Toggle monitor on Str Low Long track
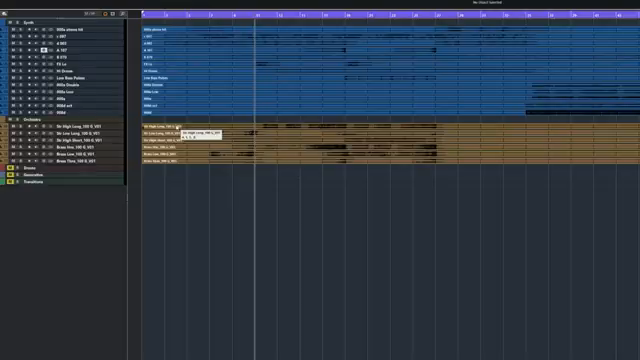Image resolution: width=640 pixels, height=360 pixels. click(x=36, y=133)
